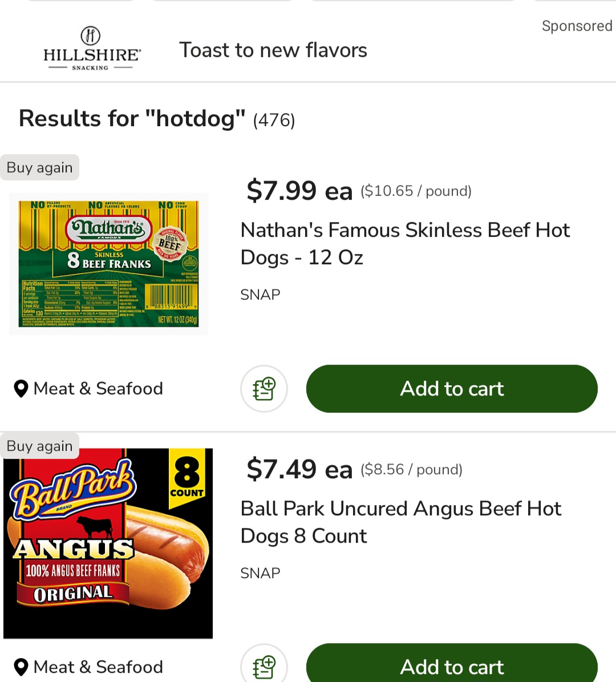
Task: Open Nathan's Famous Skinless Beef Hot Dogs title
Action: coord(405,244)
